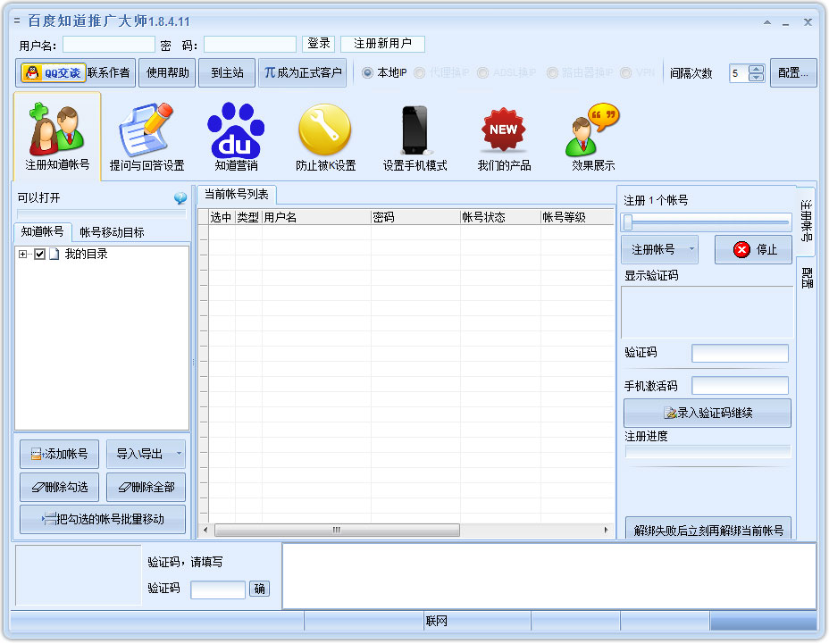The height and width of the screenshot is (644, 829).
Task: Expand the 我的目录 tree node
Action: (22, 255)
